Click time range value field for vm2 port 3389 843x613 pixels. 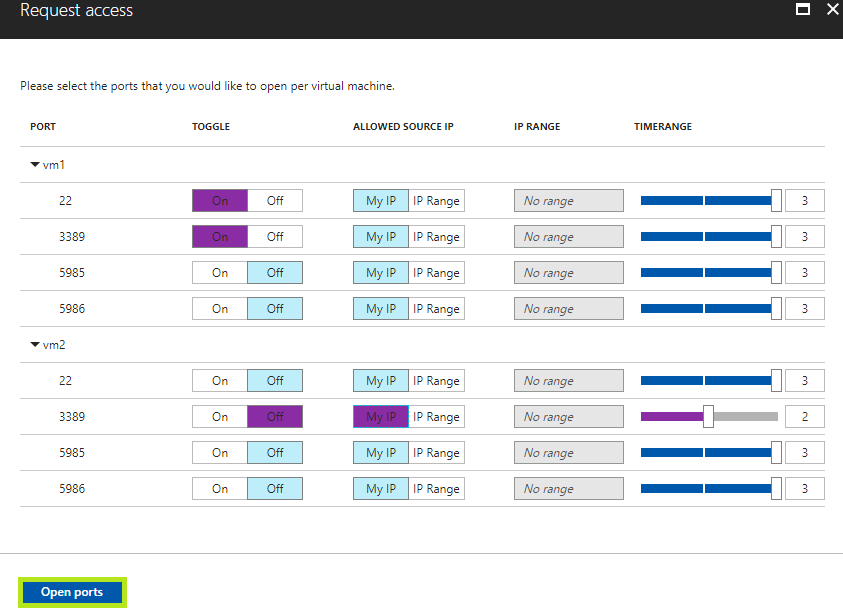804,417
